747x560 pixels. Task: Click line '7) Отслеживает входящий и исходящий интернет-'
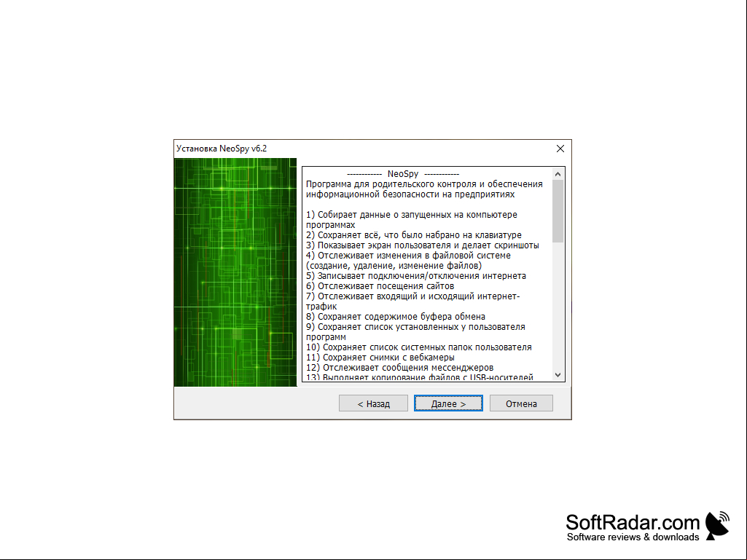tap(412, 296)
